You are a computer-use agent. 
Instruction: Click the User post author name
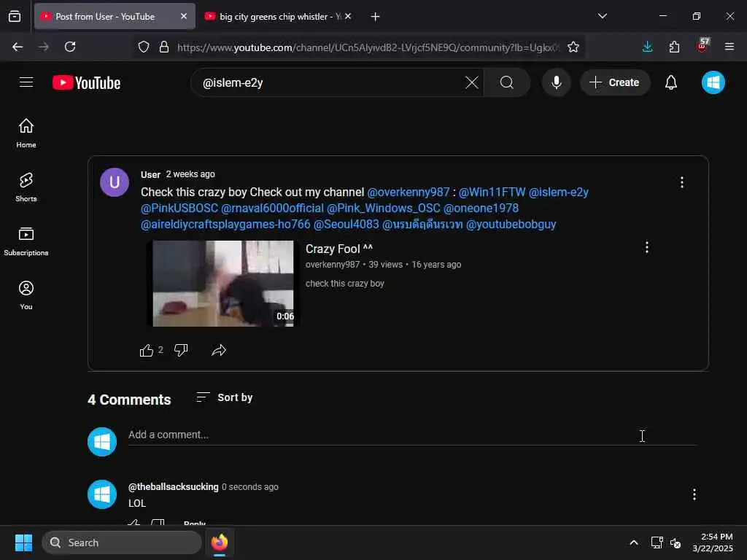[x=150, y=174]
